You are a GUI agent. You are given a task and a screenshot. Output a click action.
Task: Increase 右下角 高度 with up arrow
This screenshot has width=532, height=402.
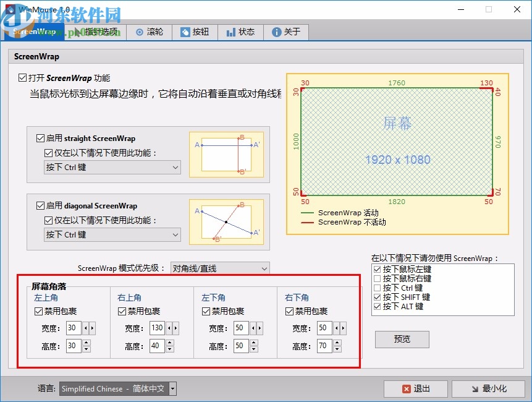(x=337, y=343)
